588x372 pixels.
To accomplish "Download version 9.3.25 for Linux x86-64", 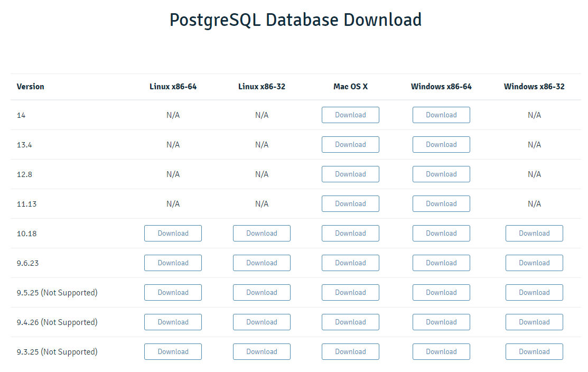I will coord(173,352).
